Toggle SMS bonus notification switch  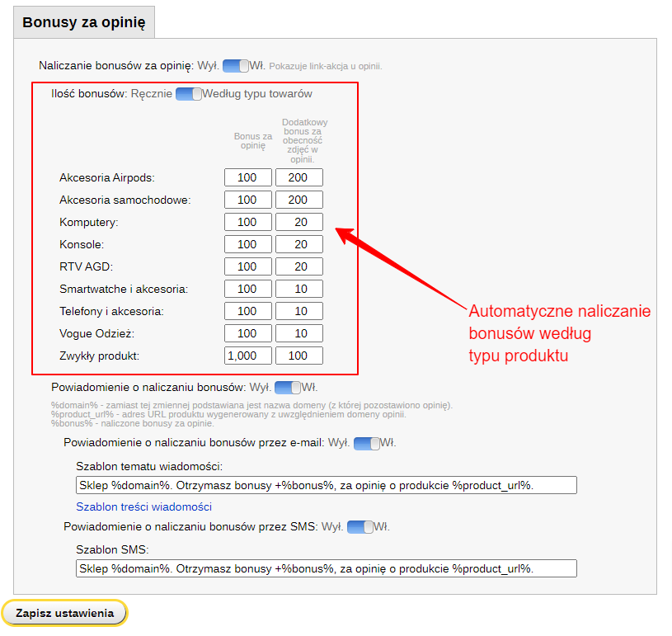coord(360,526)
